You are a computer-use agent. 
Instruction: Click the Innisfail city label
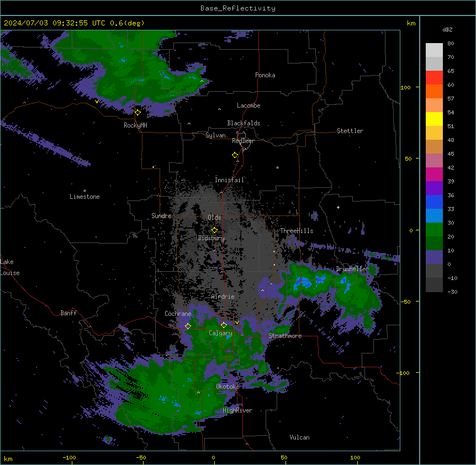[x=229, y=180]
